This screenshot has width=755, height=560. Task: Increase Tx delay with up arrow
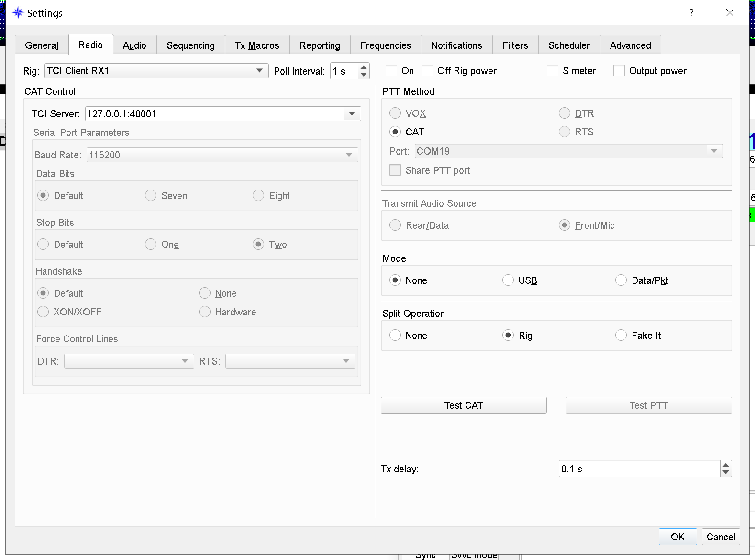[x=726, y=465]
